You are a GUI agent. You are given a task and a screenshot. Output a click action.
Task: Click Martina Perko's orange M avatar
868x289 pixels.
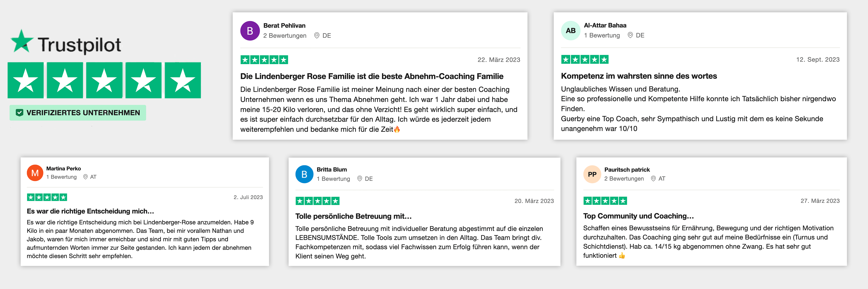coord(35,173)
